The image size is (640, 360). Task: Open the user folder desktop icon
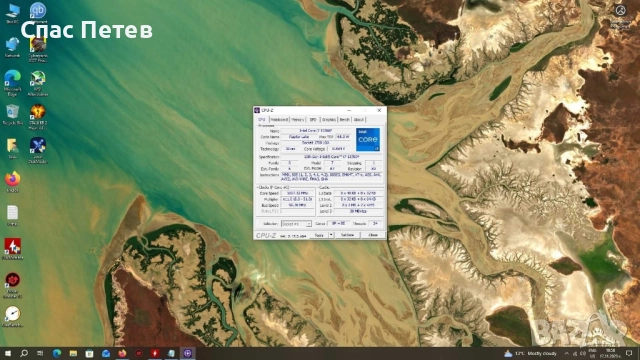[x=12, y=148]
